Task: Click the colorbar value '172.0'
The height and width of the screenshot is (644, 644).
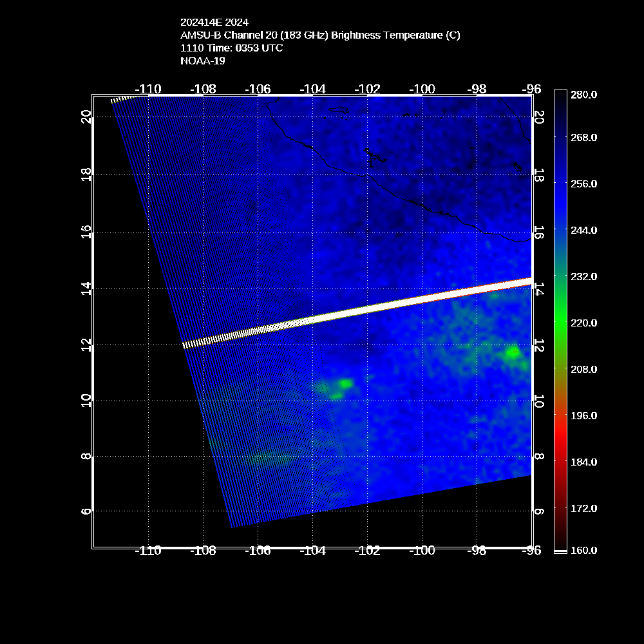Action: click(583, 509)
